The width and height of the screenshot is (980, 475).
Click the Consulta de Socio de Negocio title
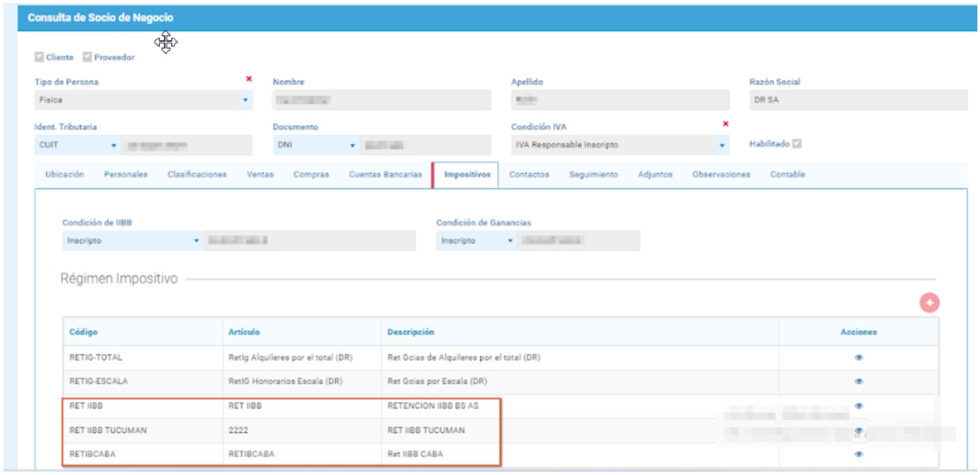[x=101, y=18]
